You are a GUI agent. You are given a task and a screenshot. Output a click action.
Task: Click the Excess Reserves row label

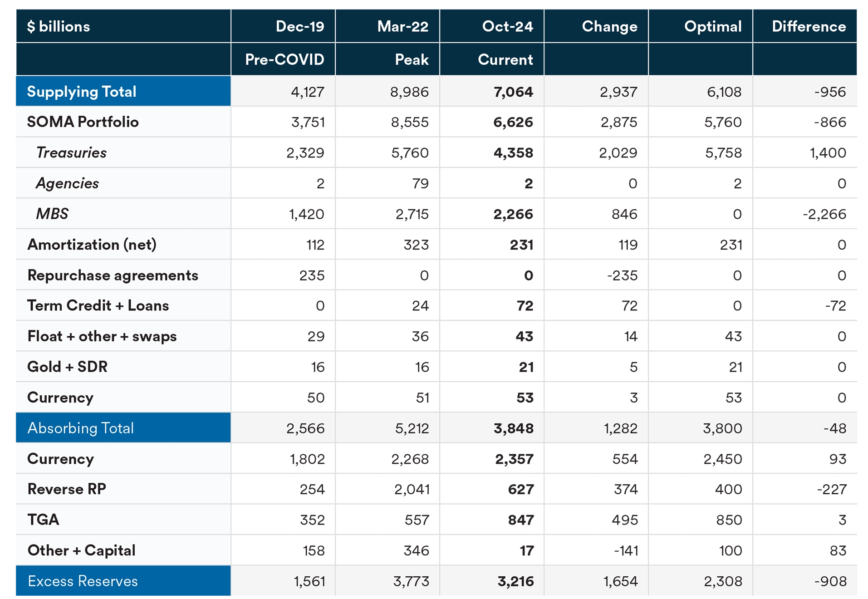(83, 581)
